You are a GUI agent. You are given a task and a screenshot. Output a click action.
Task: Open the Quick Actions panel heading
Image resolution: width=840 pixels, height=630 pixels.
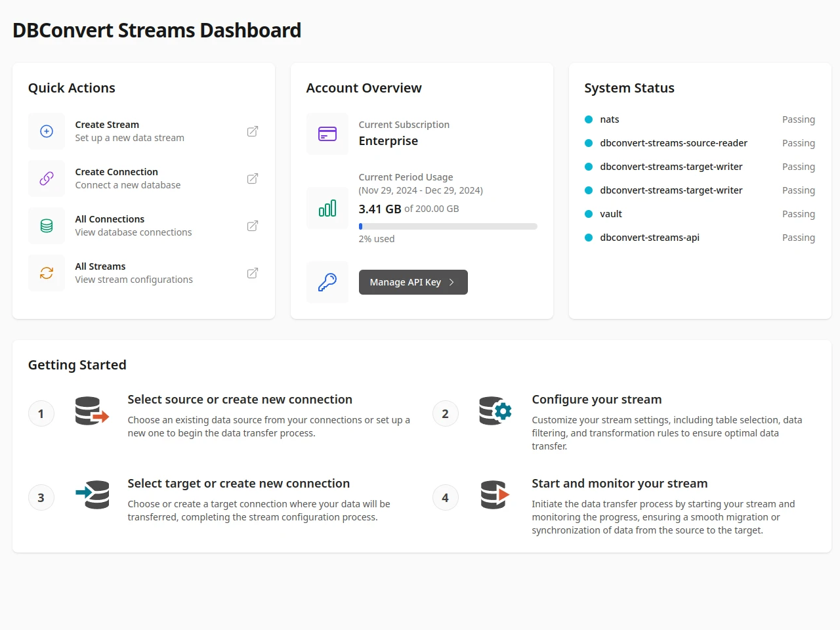(72, 87)
